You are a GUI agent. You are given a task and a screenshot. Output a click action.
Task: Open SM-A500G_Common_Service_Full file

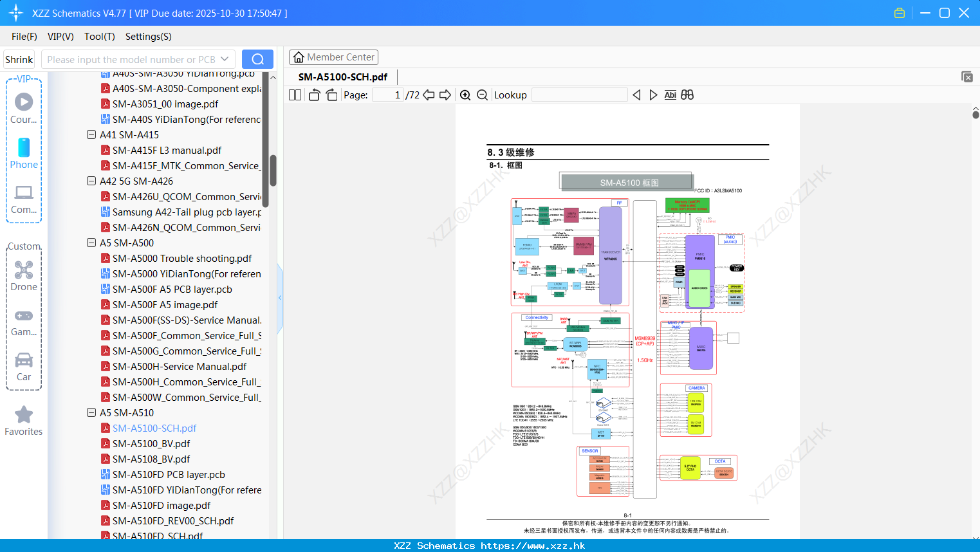187,351
